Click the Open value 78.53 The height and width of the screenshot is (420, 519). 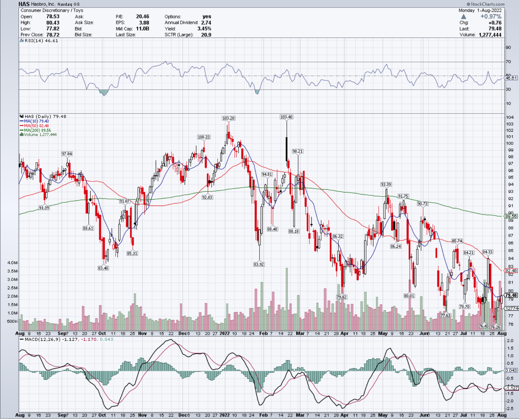click(53, 16)
